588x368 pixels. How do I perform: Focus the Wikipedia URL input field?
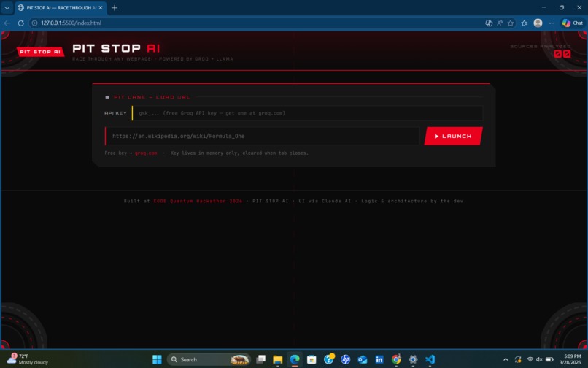(x=262, y=136)
